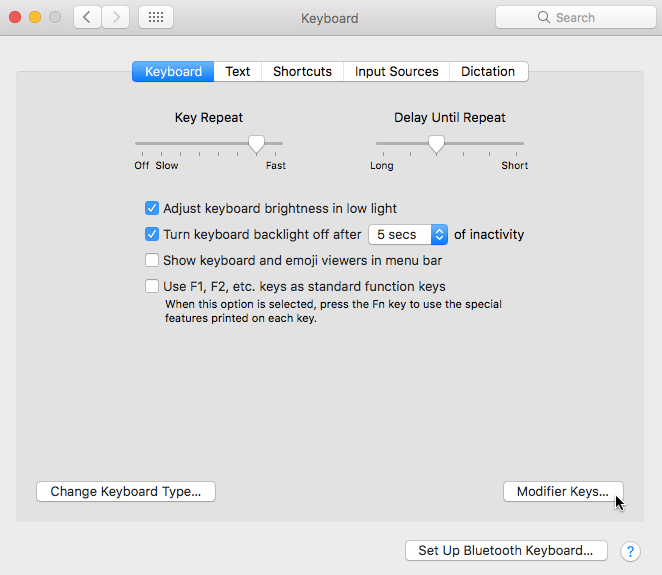The image size is (662, 575).
Task: Click the search magnifier icon
Action: tap(544, 17)
